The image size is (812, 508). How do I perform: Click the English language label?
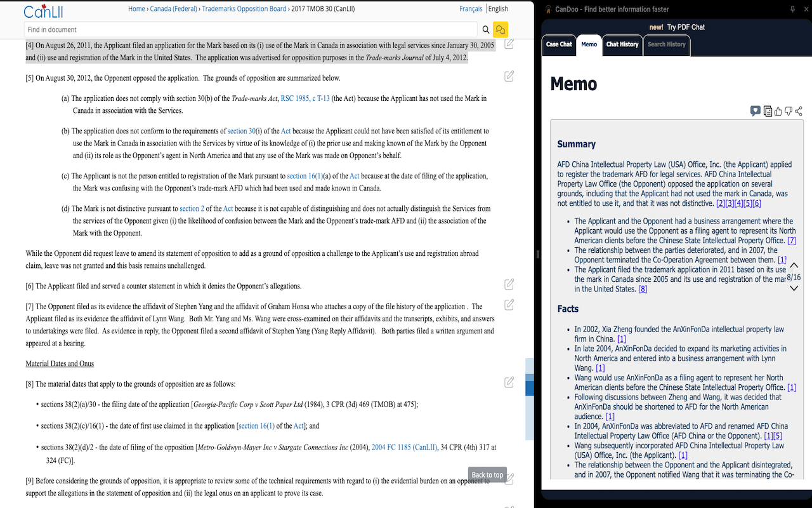(x=498, y=9)
